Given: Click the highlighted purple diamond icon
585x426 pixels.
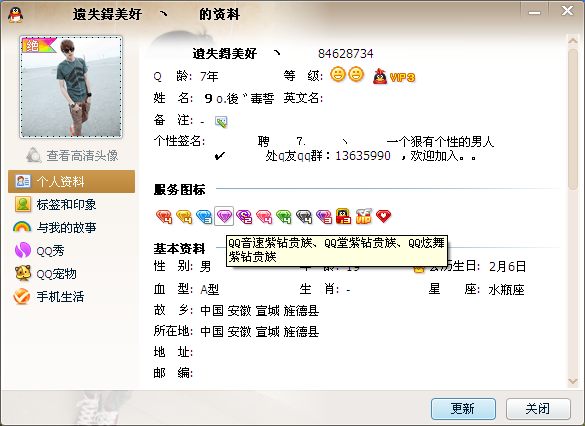Looking at the screenshot, I should tap(224, 216).
